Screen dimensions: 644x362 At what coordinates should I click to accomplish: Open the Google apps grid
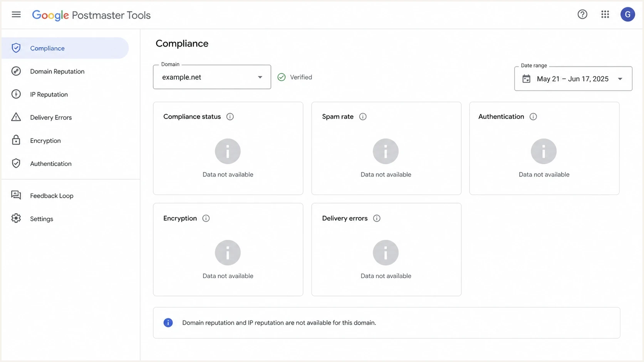click(x=605, y=15)
